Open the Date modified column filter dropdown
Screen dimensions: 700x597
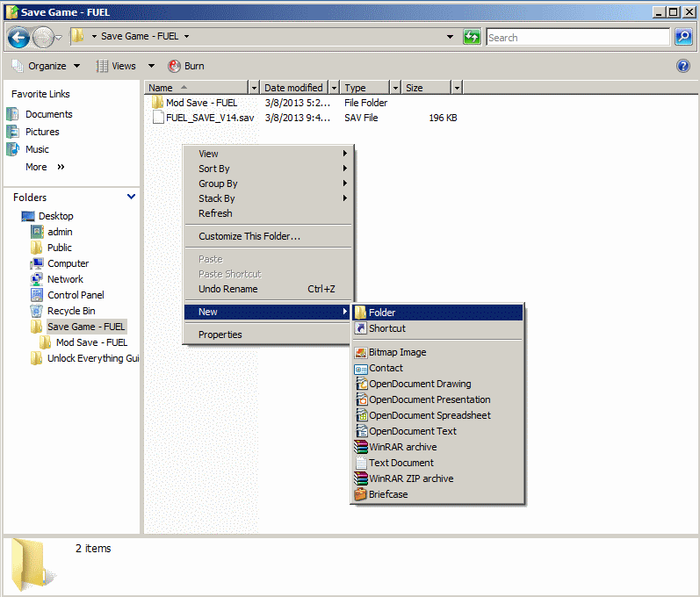pyautogui.click(x=334, y=88)
